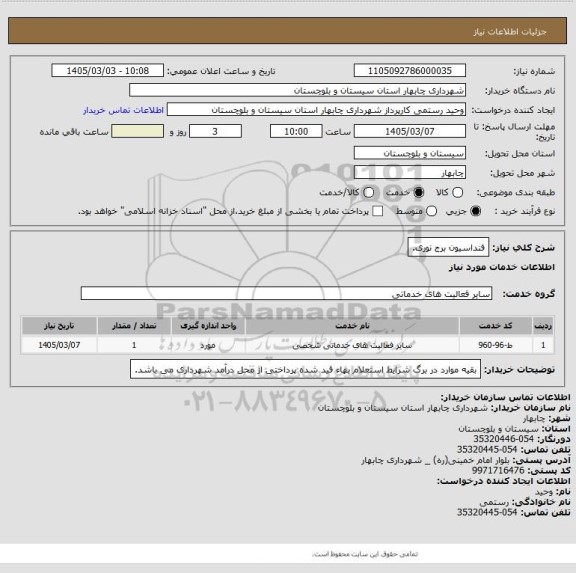Click the fax number 35320446-054
The width and height of the screenshot is (576, 573).
tap(503, 439)
